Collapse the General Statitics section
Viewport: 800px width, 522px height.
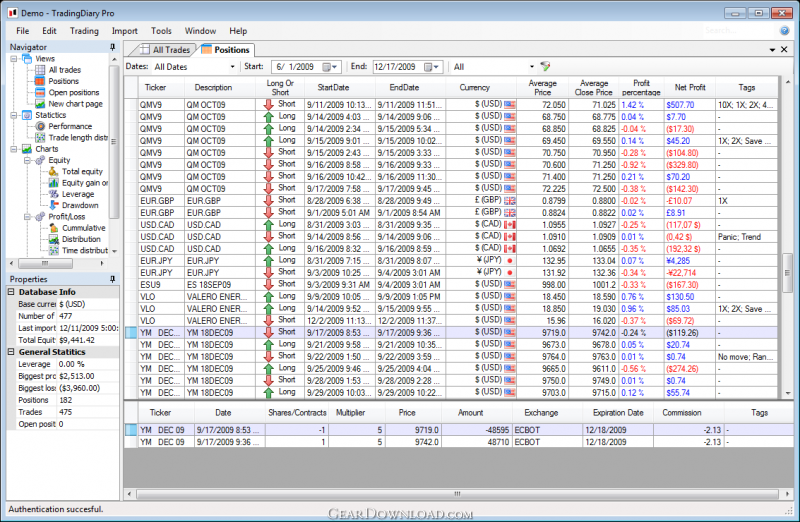click(x=11, y=352)
